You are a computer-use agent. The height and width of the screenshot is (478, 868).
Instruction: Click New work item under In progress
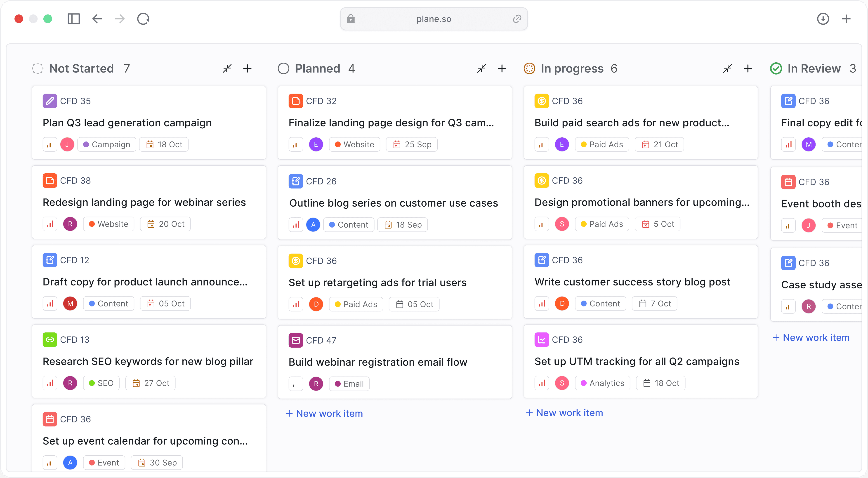tap(565, 413)
